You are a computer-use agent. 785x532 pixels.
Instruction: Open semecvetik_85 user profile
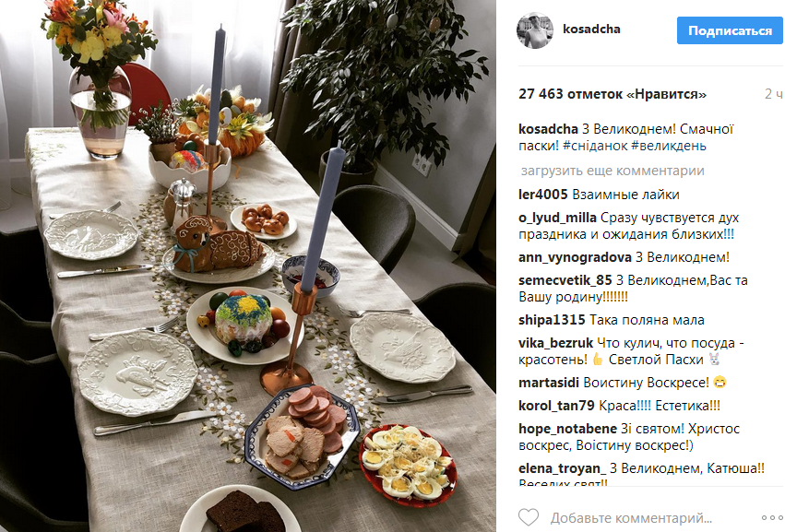[x=565, y=280]
